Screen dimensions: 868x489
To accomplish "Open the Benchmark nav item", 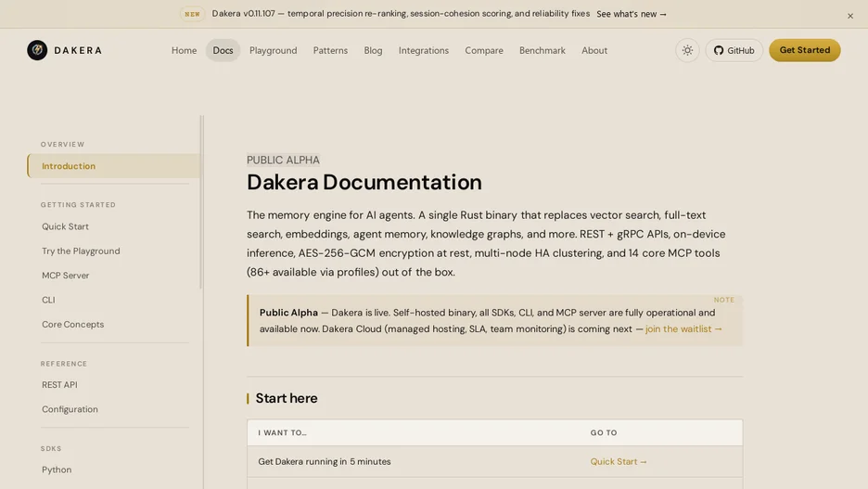I will pyautogui.click(x=542, y=50).
